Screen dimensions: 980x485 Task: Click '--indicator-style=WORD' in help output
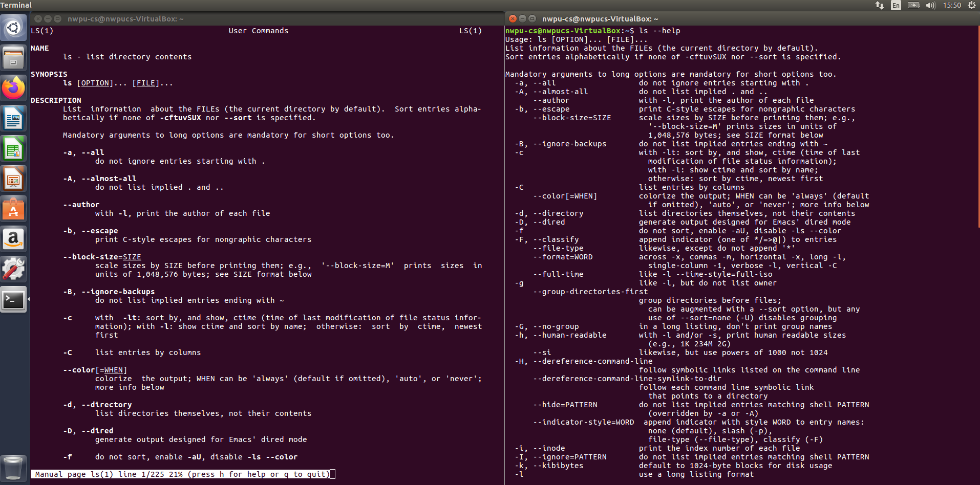pyautogui.click(x=584, y=422)
